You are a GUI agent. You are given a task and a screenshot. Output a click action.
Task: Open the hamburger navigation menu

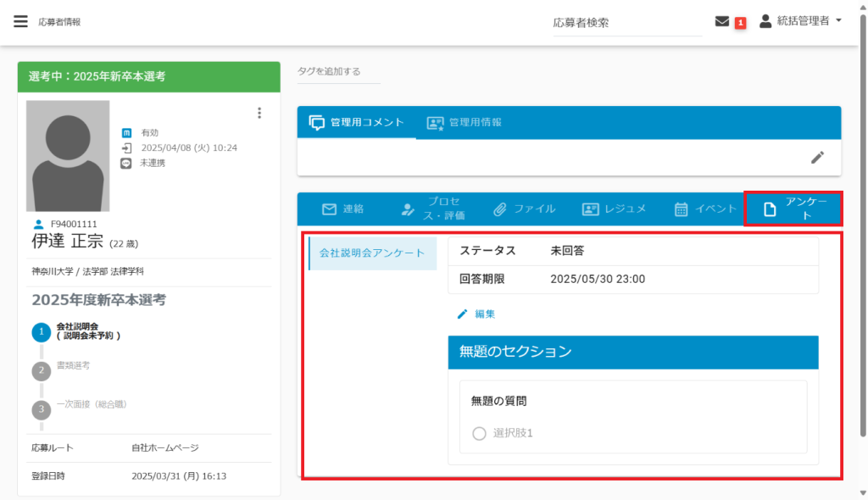pos(20,22)
